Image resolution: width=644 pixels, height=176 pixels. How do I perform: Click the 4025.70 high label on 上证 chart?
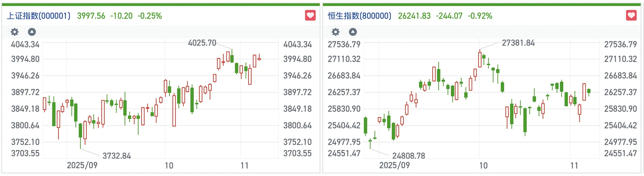(202, 43)
